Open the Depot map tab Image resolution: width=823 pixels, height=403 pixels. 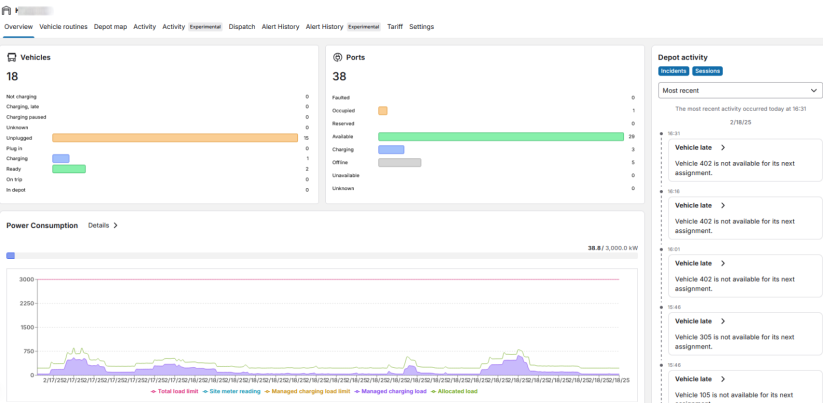(112, 27)
